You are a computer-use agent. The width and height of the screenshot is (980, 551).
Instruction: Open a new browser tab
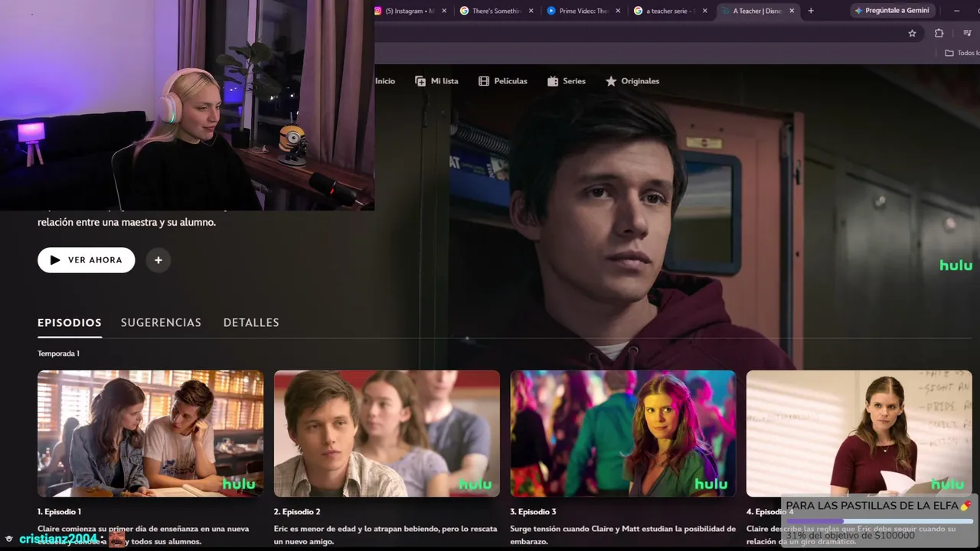[x=811, y=11]
